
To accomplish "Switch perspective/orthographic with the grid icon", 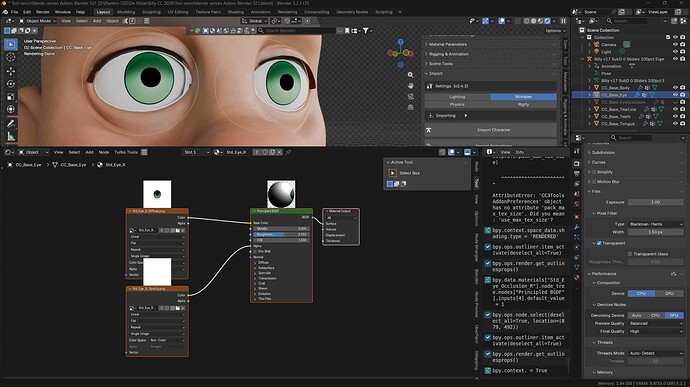I will [x=411, y=107].
